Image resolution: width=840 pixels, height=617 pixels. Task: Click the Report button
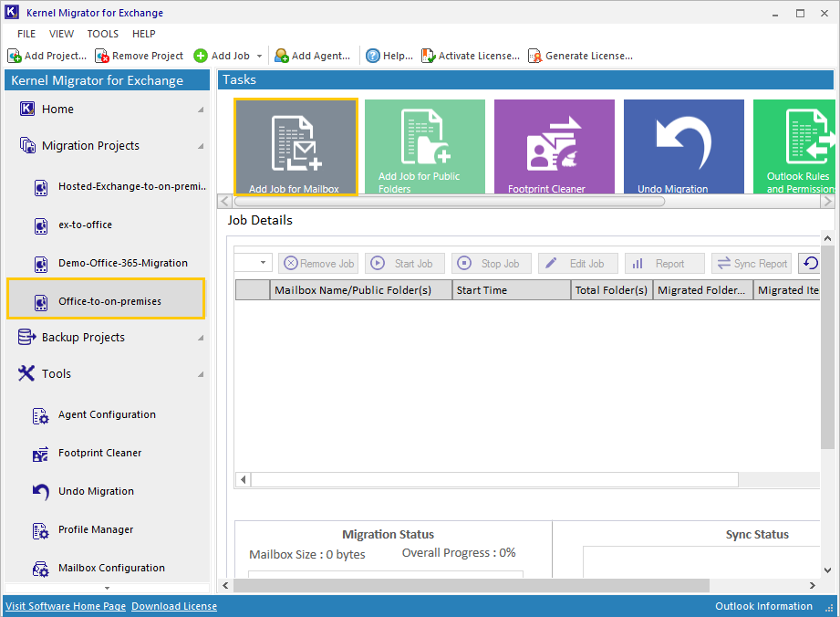(665, 263)
